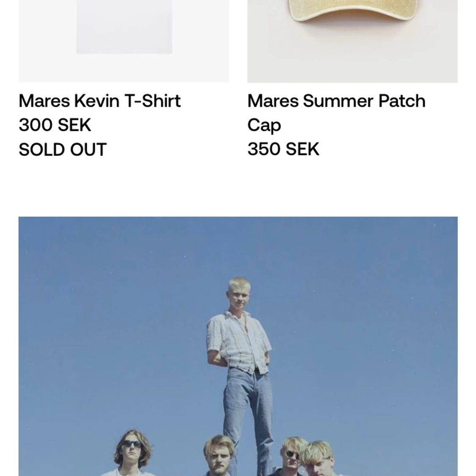Click the word Cap under Summer Patch
476x476 pixels.
point(264,125)
